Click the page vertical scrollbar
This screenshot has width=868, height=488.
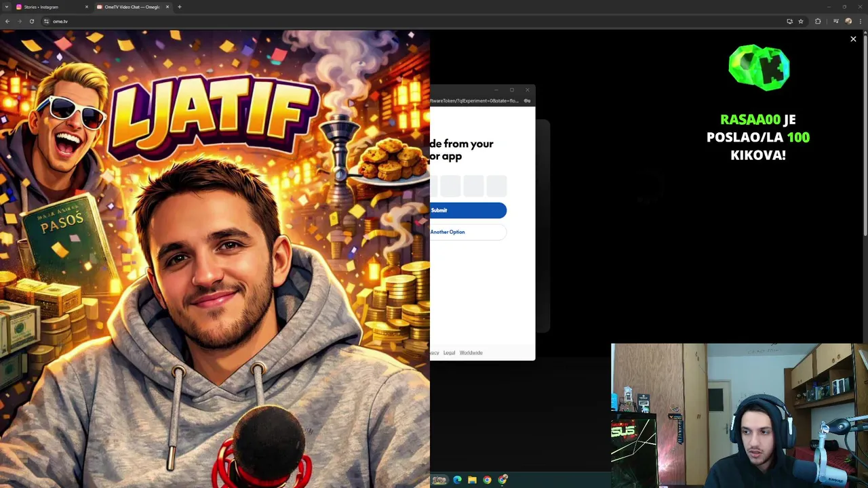click(x=865, y=136)
